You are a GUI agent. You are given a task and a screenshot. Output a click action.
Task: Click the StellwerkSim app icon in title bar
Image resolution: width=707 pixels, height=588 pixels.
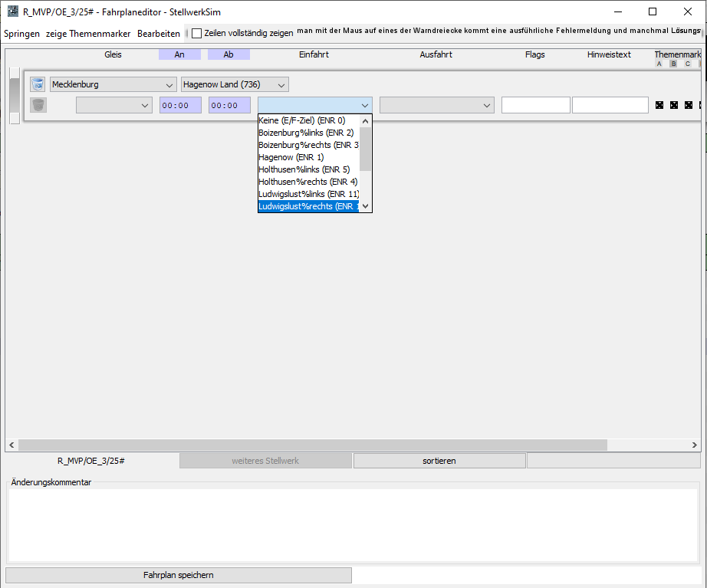[x=12, y=11]
